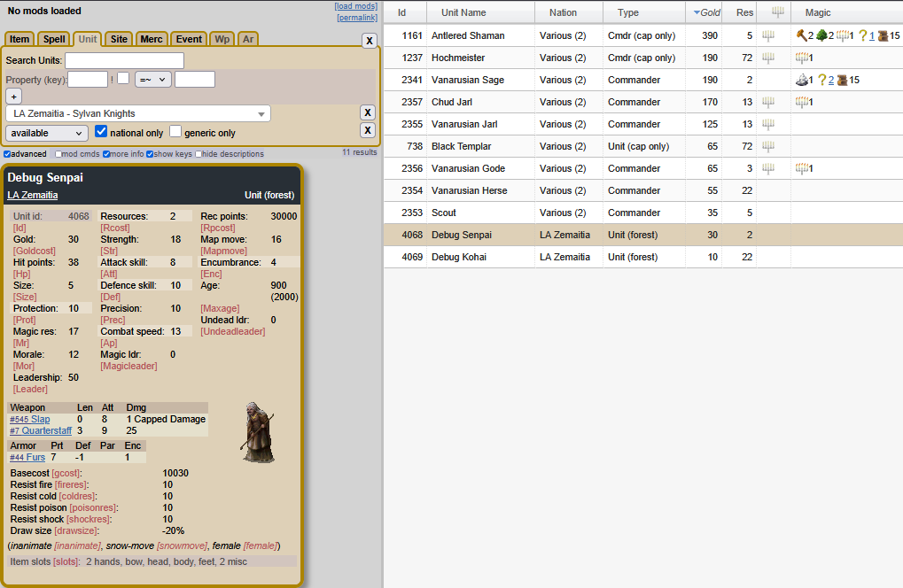Viewport: 903px width, 588px height.
Task: Open the Merc tab
Action: (x=152, y=39)
